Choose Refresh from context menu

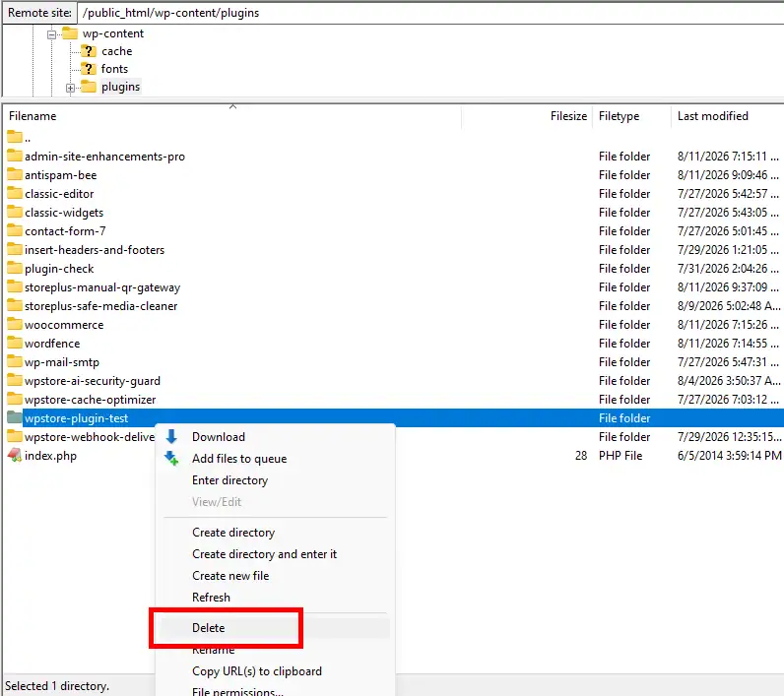(x=211, y=598)
